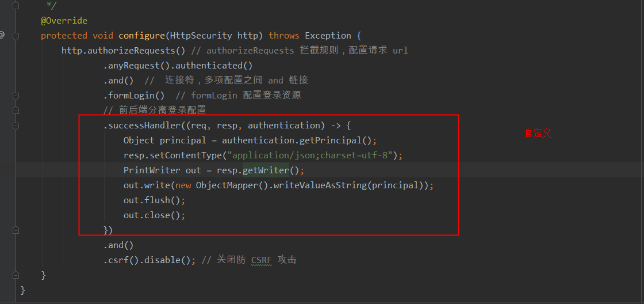Click the "application/json;charset=utf-8" string literal
The image size is (644, 304).
click(313, 155)
